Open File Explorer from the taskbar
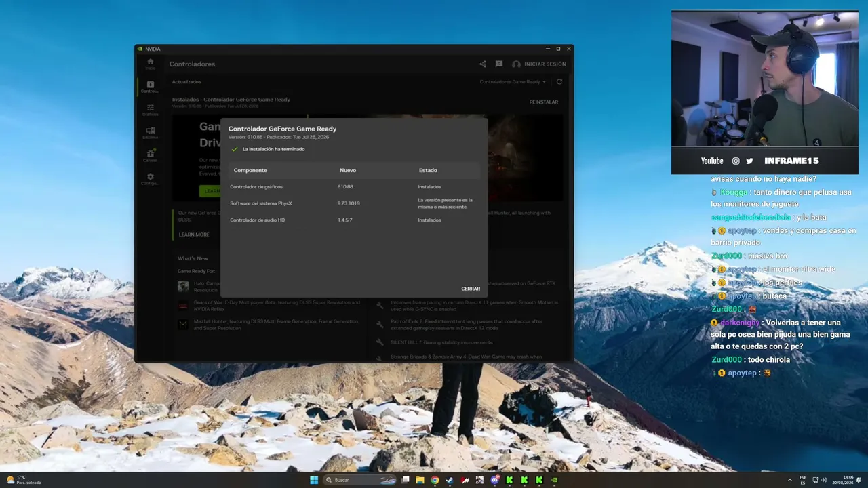Screen dimensions: 868x488 click(420, 480)
